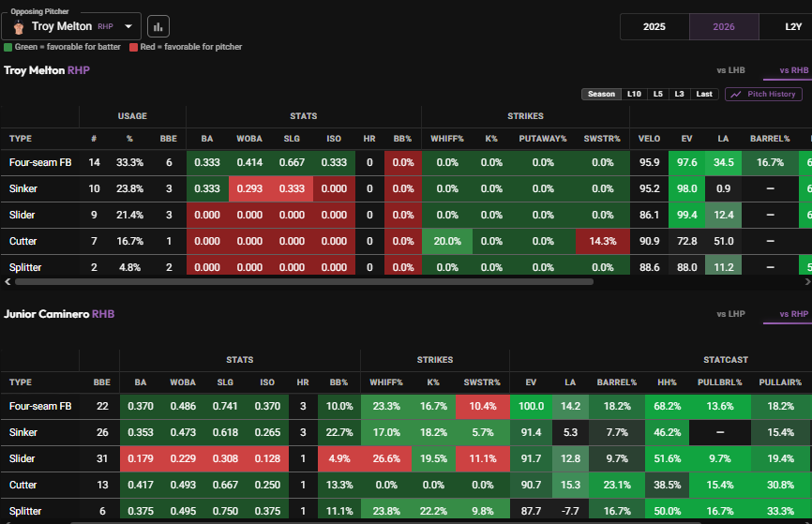Click the 33.3% usage cell

pos(130,162)
